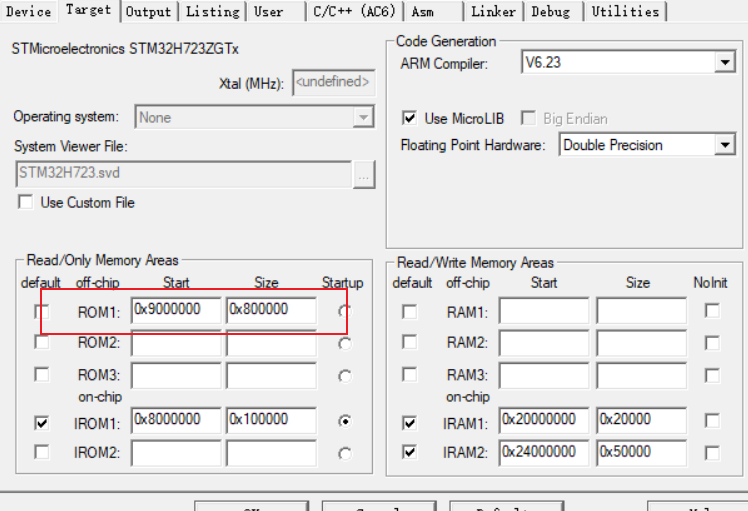748x511 pixels.
Task: Toggle the Use MicroLIB checkbox
Action: pyautogui.click(x=409, y=118)
